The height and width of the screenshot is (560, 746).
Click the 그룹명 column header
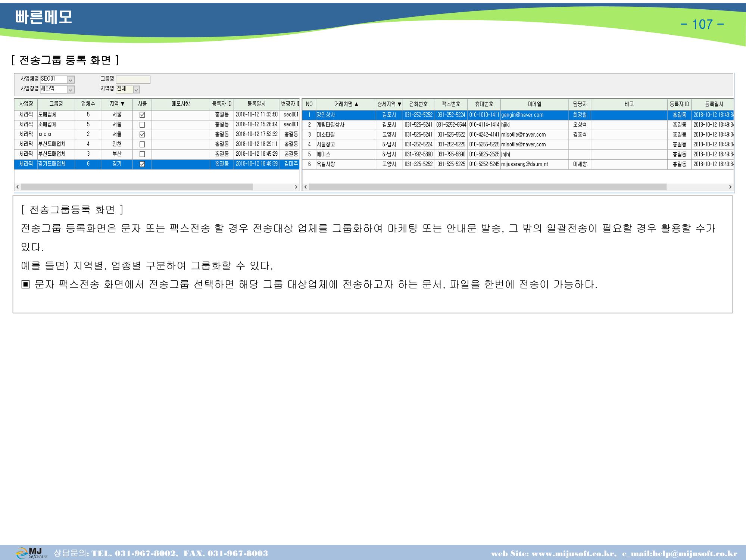click(x=56, y=104)
